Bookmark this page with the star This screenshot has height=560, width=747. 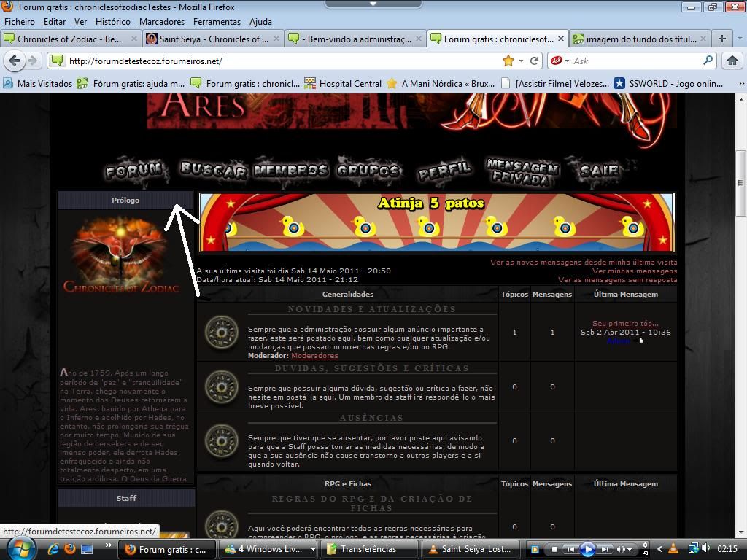508,61
